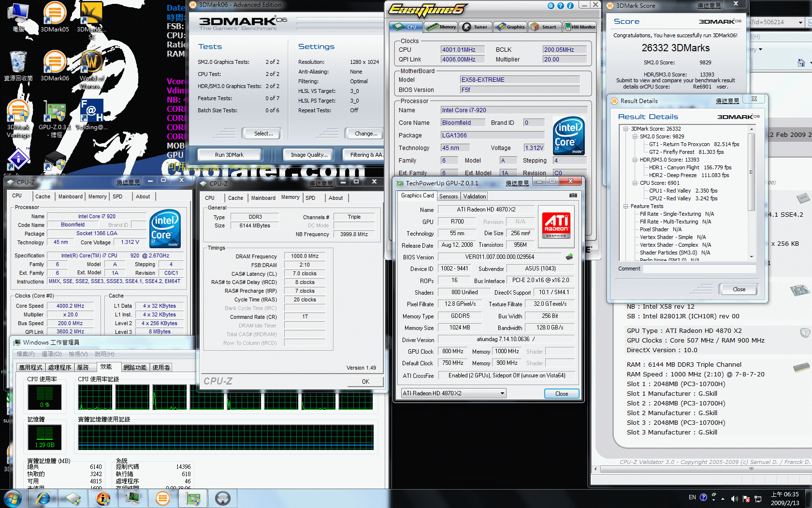Open the Recycle Bin desktop icon
This screenshot has height=508, width=812.
[18, 65]
